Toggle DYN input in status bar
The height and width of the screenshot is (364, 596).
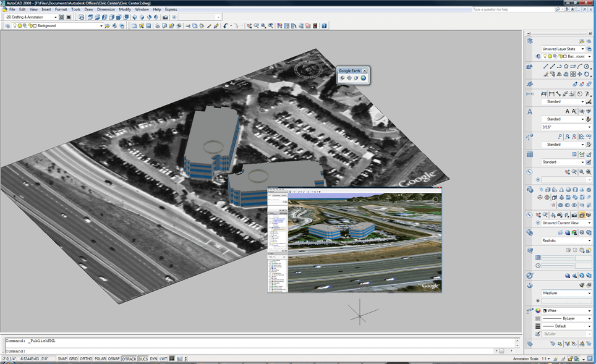pos(153,358)
